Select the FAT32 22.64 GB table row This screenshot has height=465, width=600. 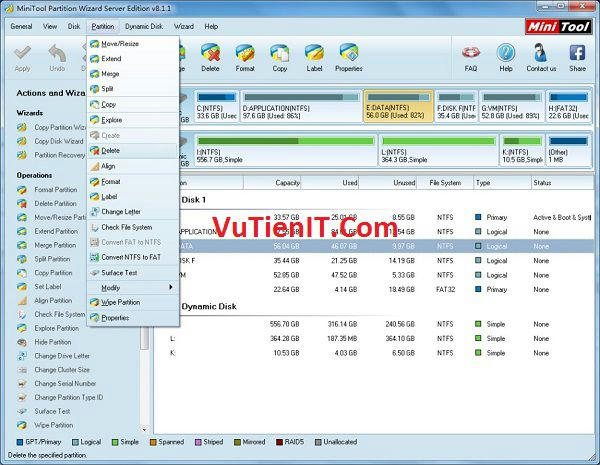[374, 289]
